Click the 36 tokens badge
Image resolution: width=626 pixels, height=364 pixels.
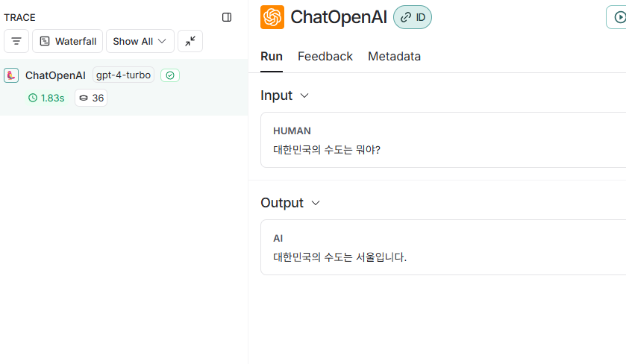[91, 98]
